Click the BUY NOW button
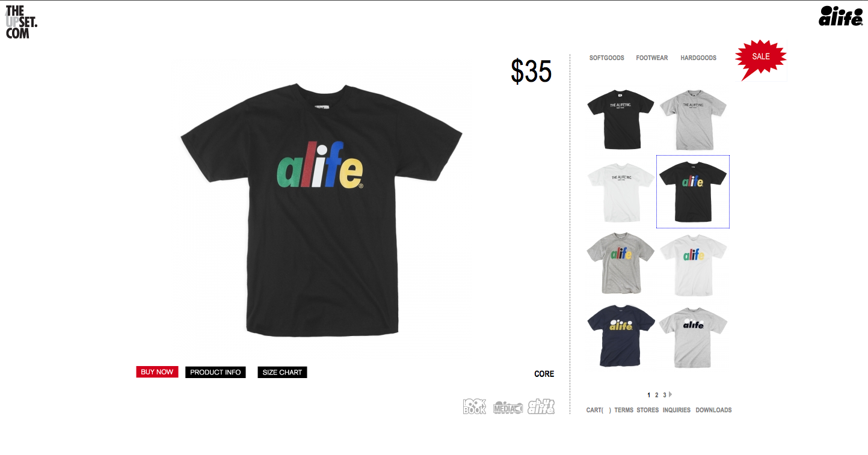 [x=157, y=372]
